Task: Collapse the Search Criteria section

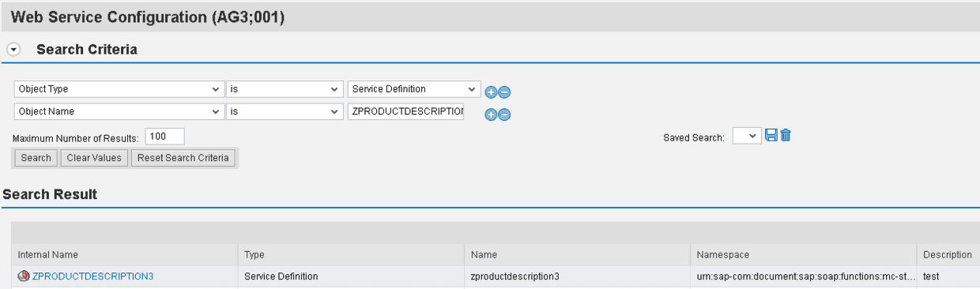Action: (13, 49)
